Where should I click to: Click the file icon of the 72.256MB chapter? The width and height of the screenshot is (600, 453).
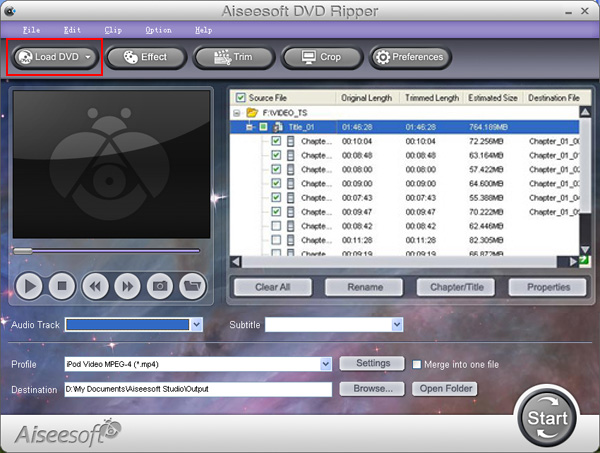[x=291, y=141]
